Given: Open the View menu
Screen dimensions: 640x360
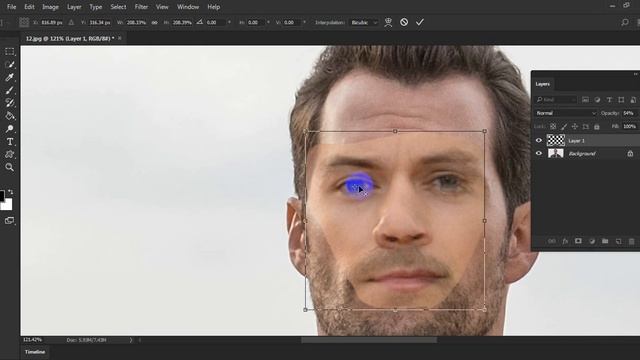Looking at the screenshot, I should click(162, 7).
